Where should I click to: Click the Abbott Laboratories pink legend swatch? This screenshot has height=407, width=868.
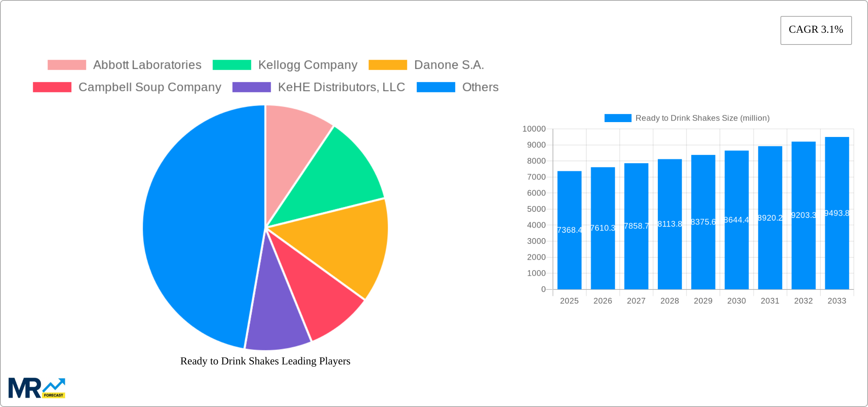pos(67,65)
